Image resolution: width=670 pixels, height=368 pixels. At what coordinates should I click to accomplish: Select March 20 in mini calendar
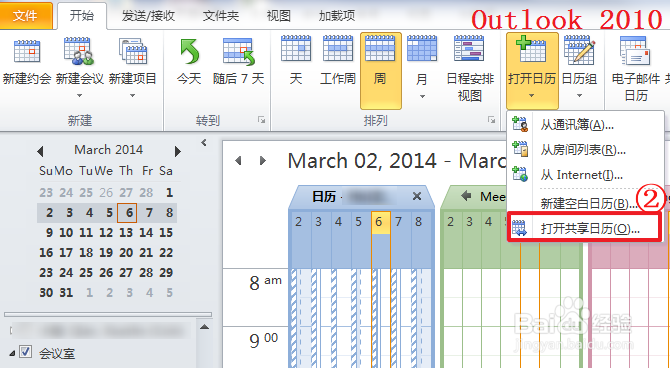coord(126,253)
